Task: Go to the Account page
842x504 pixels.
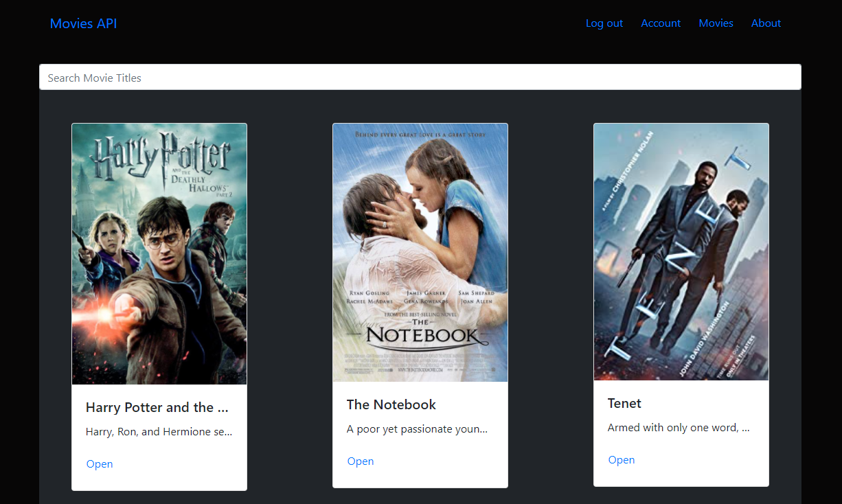Action: coord(661,23)
